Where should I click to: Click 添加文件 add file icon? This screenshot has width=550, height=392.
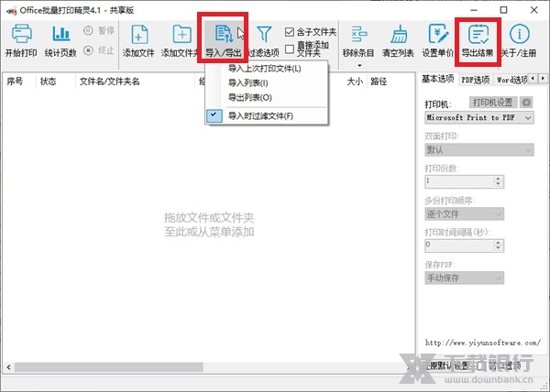tap(139, 34)
